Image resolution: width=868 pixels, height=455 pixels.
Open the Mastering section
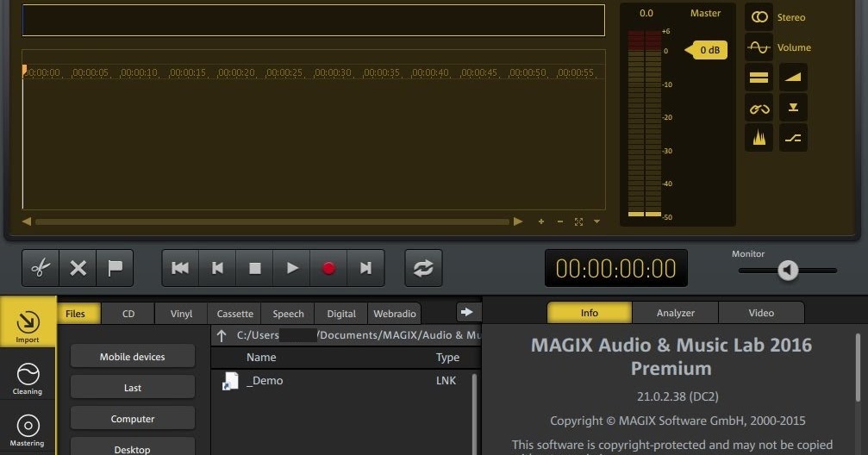coord(28,429)
